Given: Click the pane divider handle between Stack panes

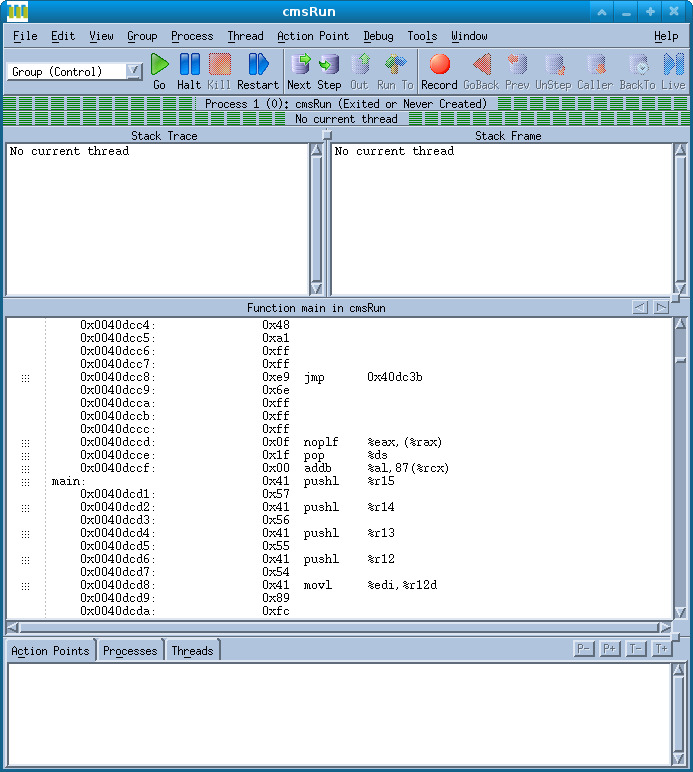Looking at the screenshot, I should (x=326, y=135).
